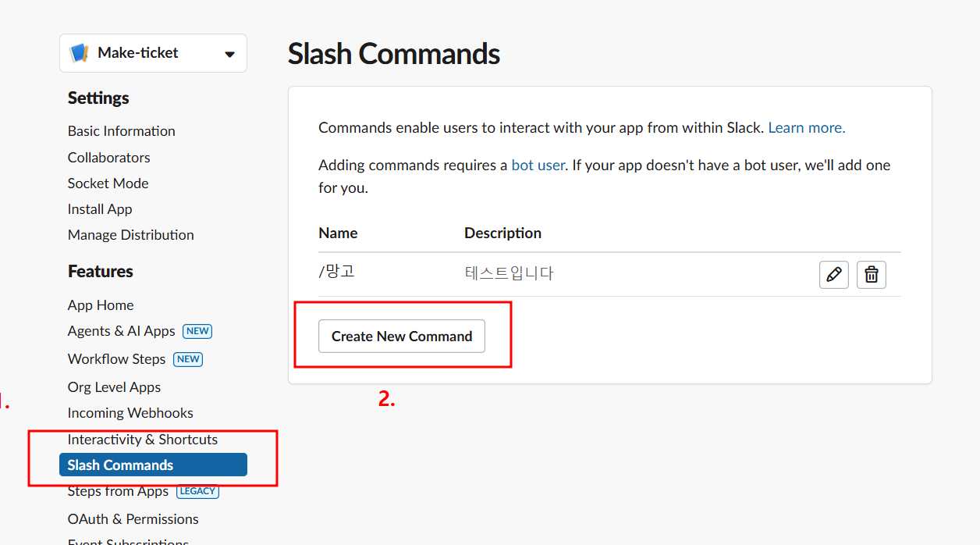Edit the /망고 command with pencil icon
The height and width of the screenshot is (545, 980).
(834, 275)
